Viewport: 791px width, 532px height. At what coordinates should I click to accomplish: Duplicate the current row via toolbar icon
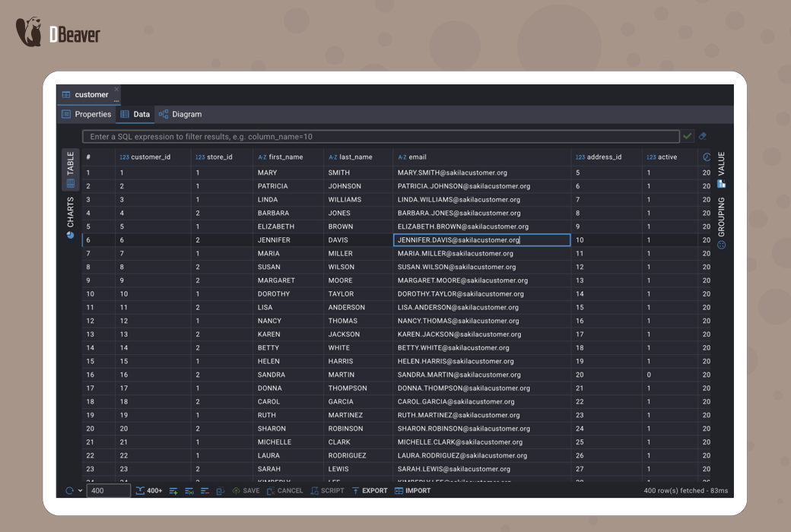(189, 491)
